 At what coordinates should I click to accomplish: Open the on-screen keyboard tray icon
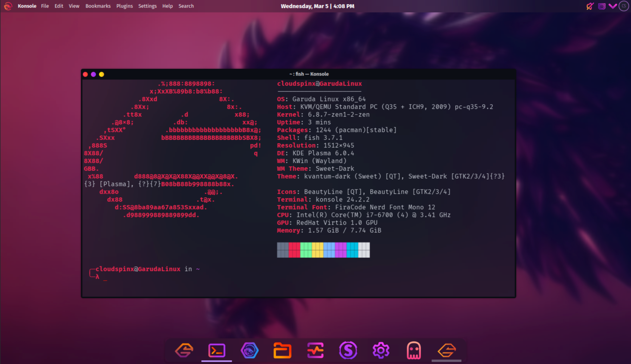[x=602, y=6]
